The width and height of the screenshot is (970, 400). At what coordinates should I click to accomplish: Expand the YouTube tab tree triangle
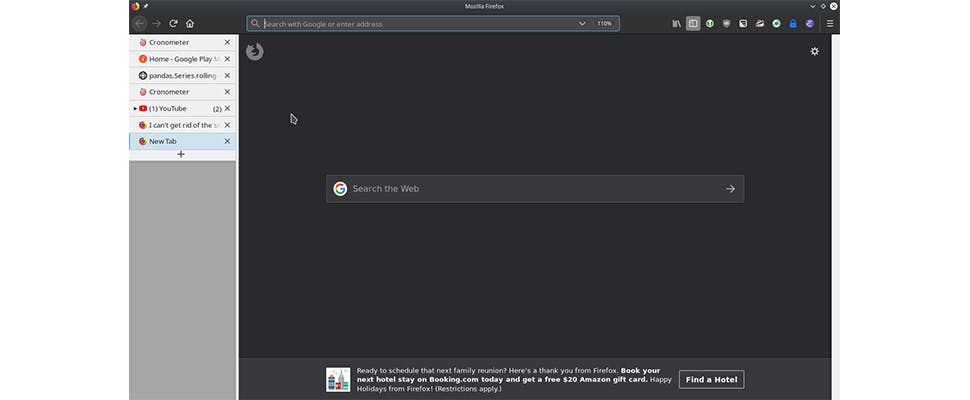(x=135, y=108)
